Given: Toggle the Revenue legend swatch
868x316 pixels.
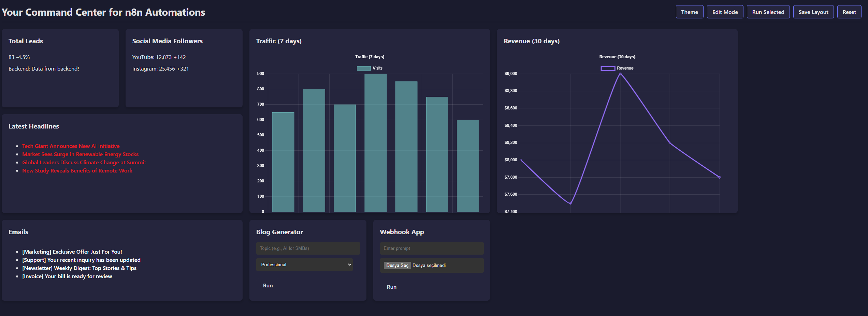Looking at the screenshot, I should (608, 68).
